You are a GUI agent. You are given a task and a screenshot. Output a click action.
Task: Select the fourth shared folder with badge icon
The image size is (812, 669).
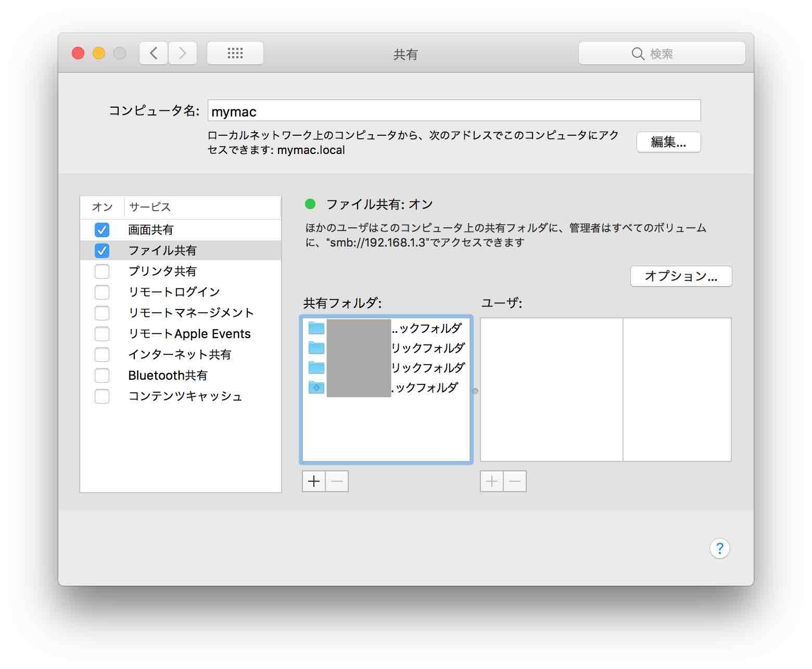(x=386, y=388)
